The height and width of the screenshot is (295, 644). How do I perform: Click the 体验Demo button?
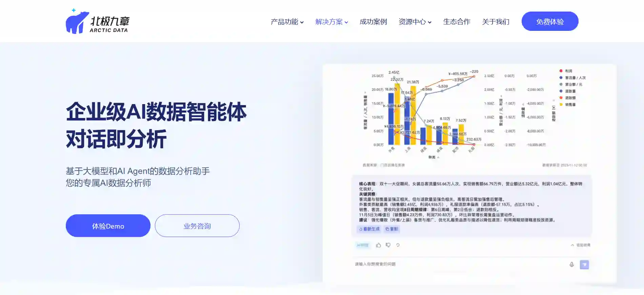(x=108, y=226)
